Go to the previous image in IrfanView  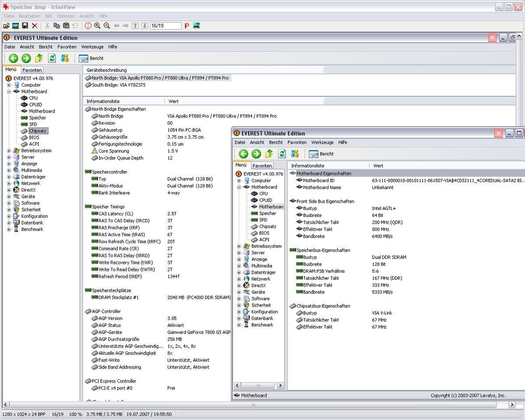click(116, 26)
